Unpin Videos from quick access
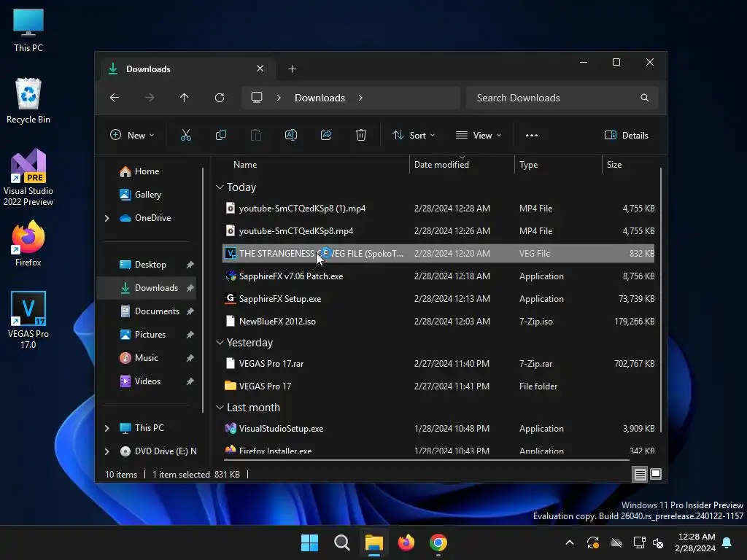The width and height of the screenshot is (747, 560). [190, 381]
